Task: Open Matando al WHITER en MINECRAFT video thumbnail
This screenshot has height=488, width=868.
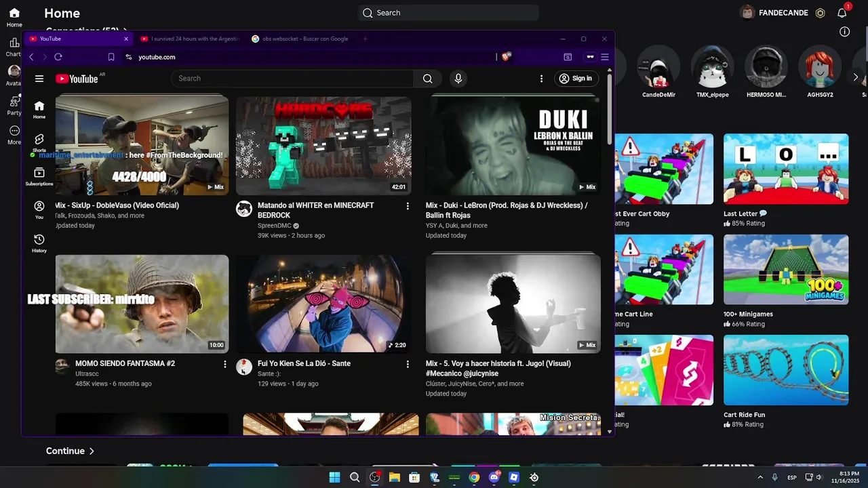Action: point(323,146)
